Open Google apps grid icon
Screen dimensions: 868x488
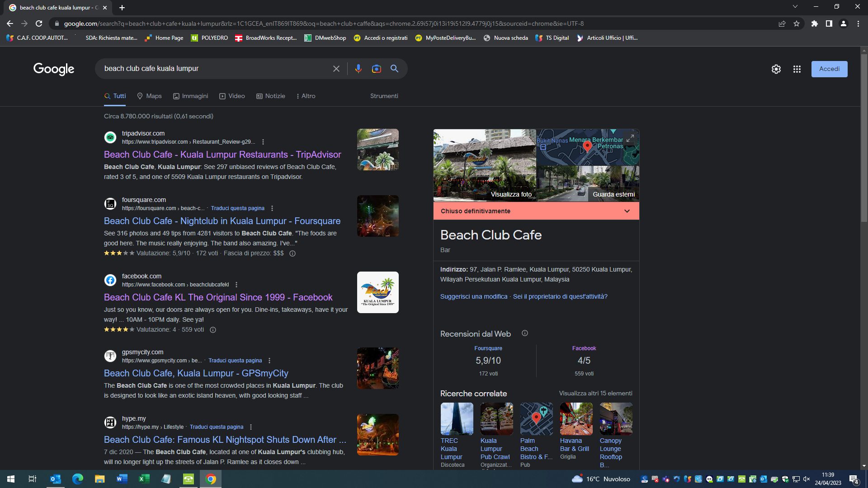[797, 69]
